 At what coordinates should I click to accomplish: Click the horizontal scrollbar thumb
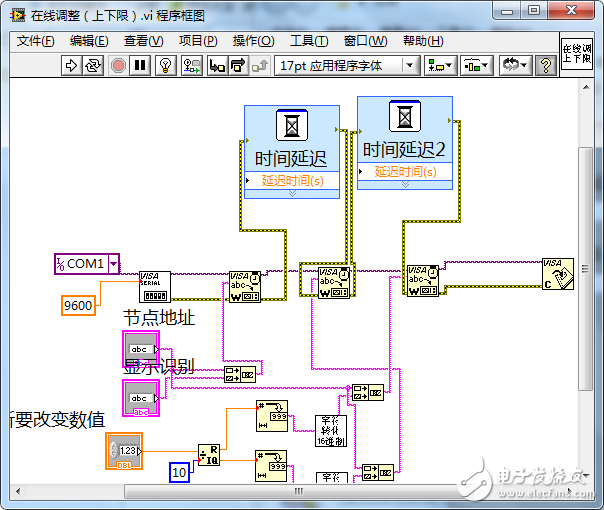pos(299,491)
